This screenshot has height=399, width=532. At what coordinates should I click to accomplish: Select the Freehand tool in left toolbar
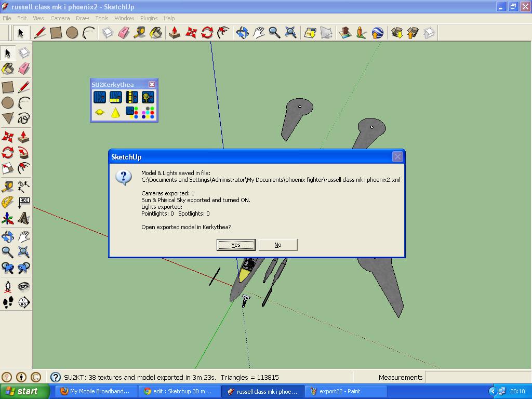point(24,118)
